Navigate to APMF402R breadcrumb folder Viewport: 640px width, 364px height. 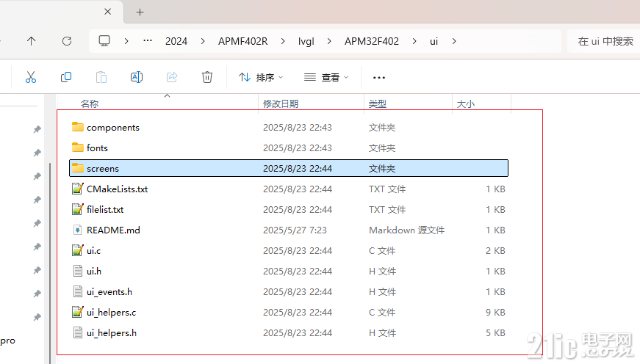243,41
